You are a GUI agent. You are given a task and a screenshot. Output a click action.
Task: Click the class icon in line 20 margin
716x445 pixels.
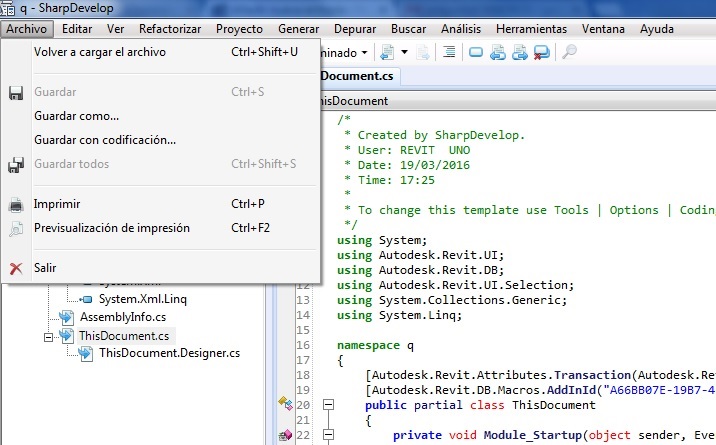pyautogui.click(x=285, y=405)
